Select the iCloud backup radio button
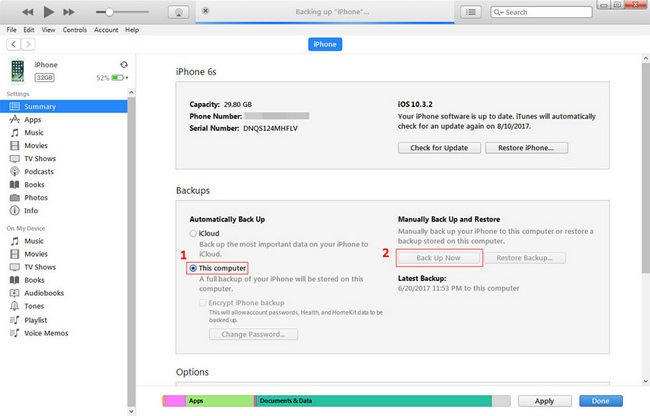 pos(193,233)
